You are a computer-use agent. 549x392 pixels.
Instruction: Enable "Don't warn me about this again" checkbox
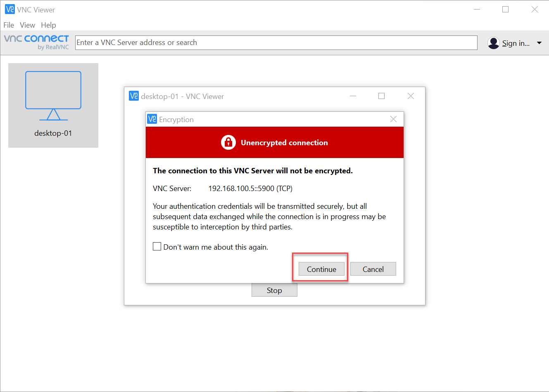pyautogui.click(x=157, y=247)
